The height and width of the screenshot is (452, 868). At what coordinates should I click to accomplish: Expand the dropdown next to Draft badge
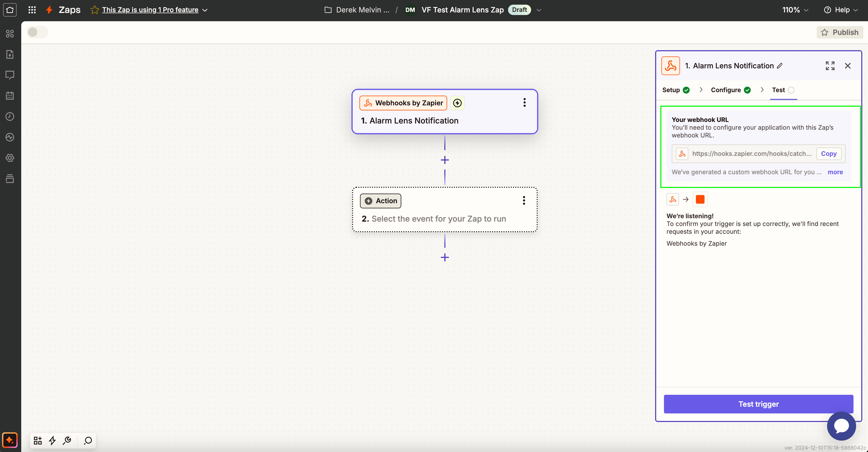click(539, 10)
